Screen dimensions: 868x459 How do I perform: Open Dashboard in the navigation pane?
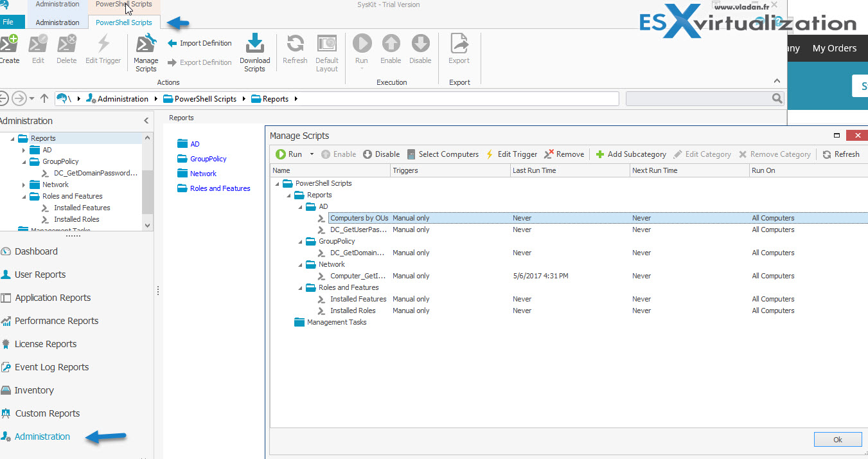pyautogui.click(x=36, y=251)
